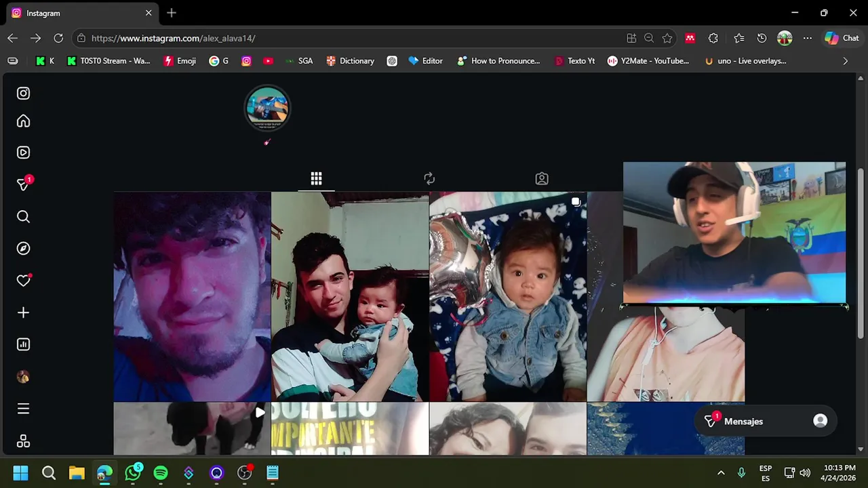Viewport: 868px width, 488px height.
Task: Open the Emoji bookmark
Action: point(180,61)
